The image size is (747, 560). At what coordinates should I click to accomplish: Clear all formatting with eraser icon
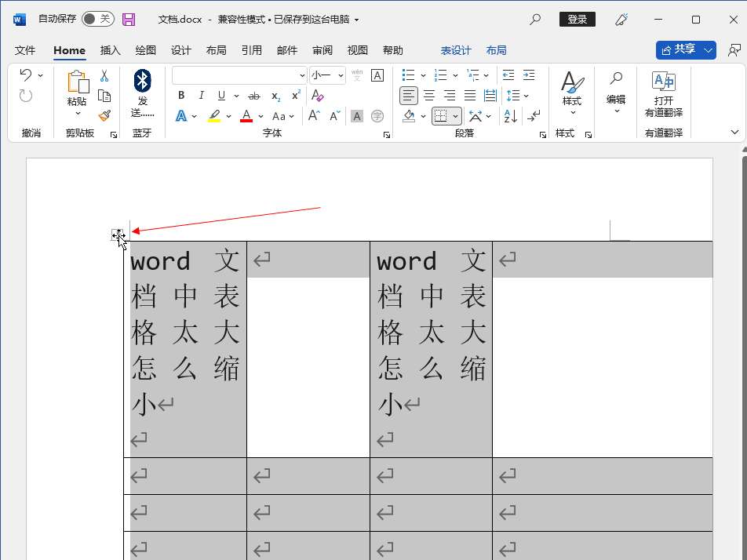[317, 96]
